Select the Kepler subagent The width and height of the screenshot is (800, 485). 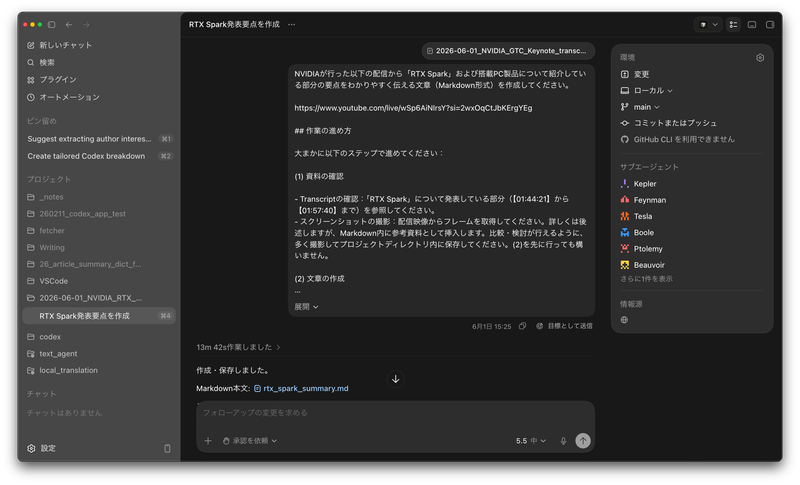(639, 184)
